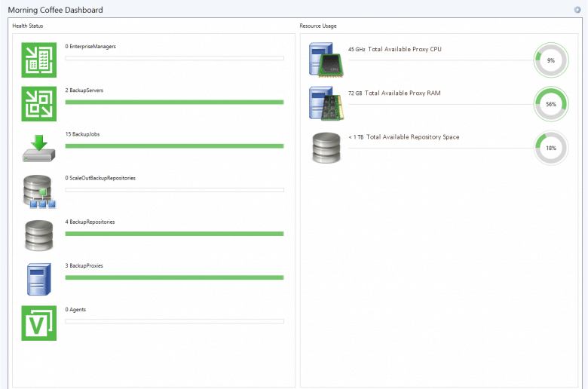Click the '0 Agents' label
This screenshot has width=588, height=389.
(75, 310)
